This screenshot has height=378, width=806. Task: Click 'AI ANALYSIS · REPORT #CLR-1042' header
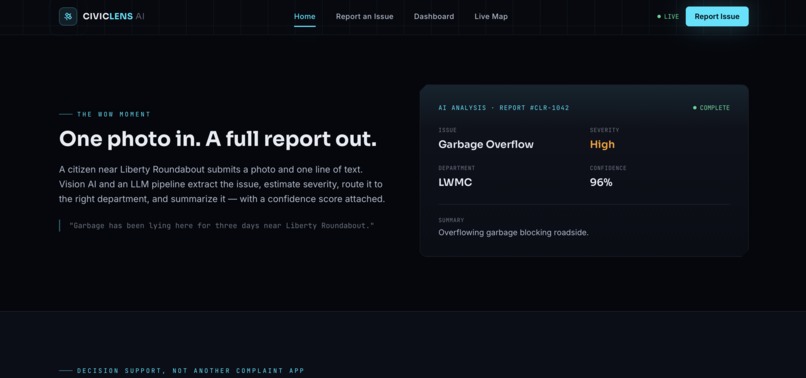504,108
